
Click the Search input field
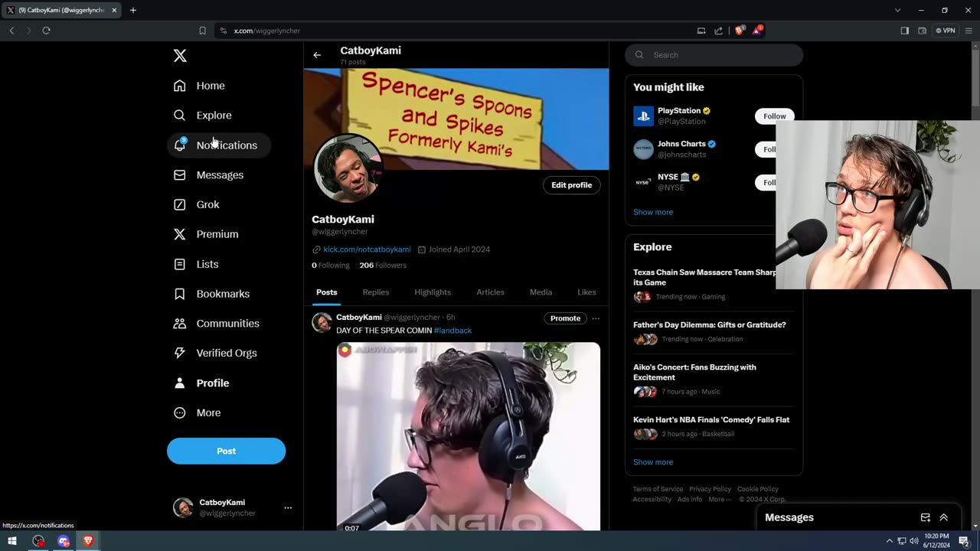pyautogui.click(x=714, y=55)
